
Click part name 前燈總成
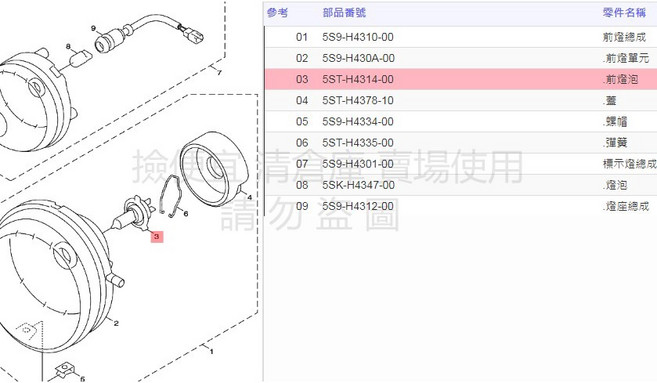pos(624,37)
